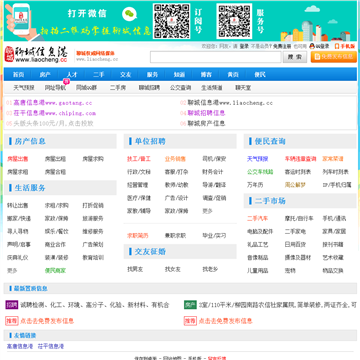Click the 搜索 search button
This screenshot has height=360, width=360.
(x=295, y=57)
